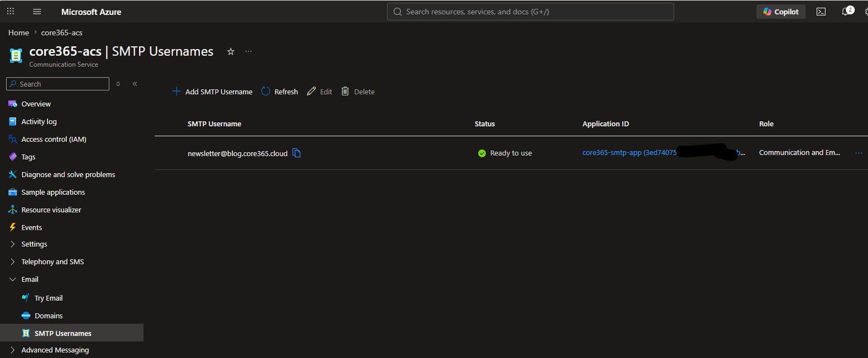Expand Telephony and SMS section
Screen dimensions: 868x358
(x=52, y=261)
